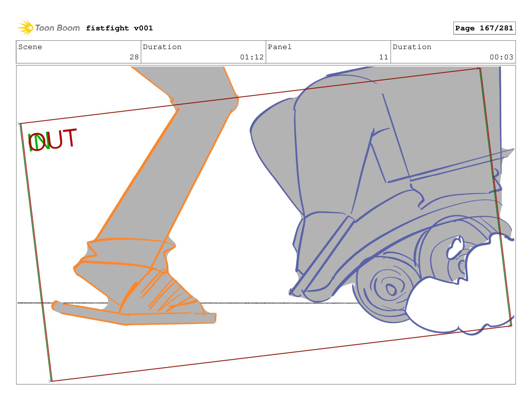Click the storyboard panel drawing
The height and width of the screenshot is (412, 532).
[266, 225]
